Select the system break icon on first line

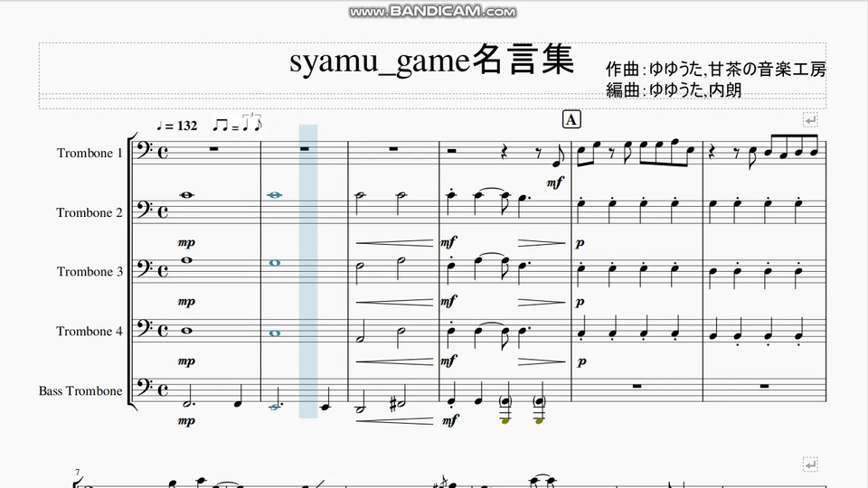click(810, 119)
